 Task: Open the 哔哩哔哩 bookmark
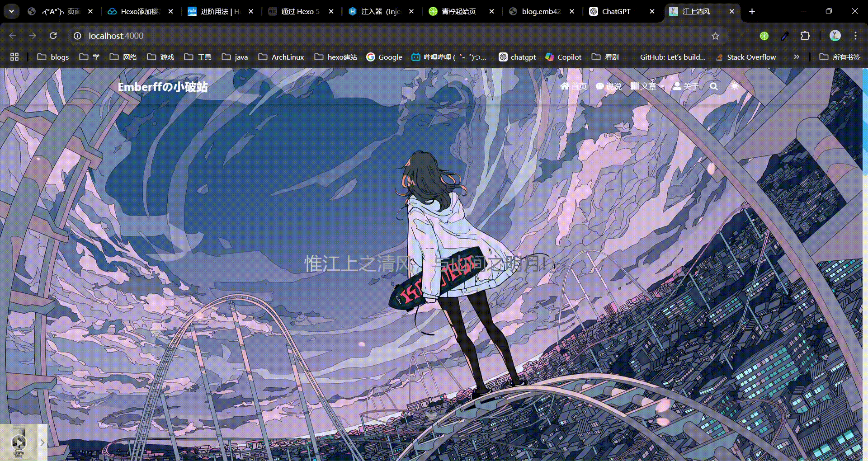pos(449,57)
